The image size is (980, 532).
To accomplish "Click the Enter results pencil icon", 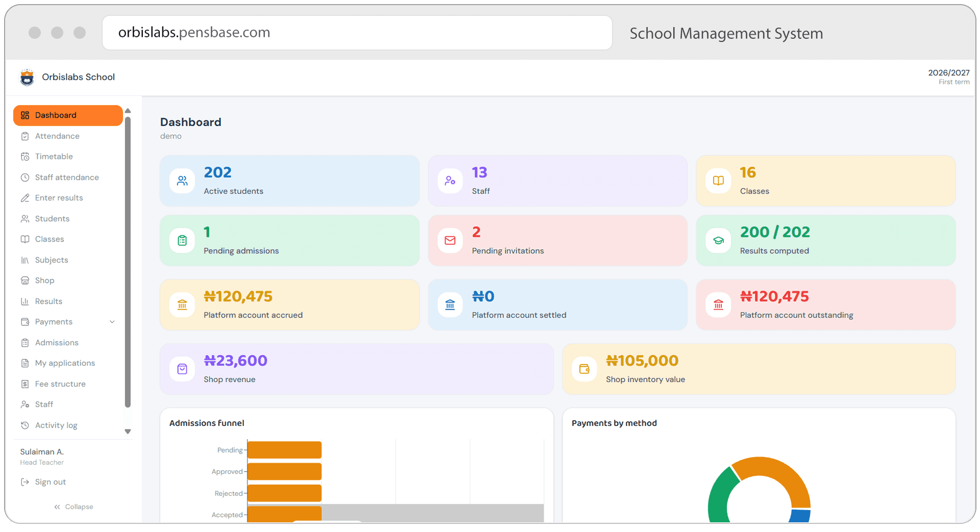I will (x=24, y=198).
